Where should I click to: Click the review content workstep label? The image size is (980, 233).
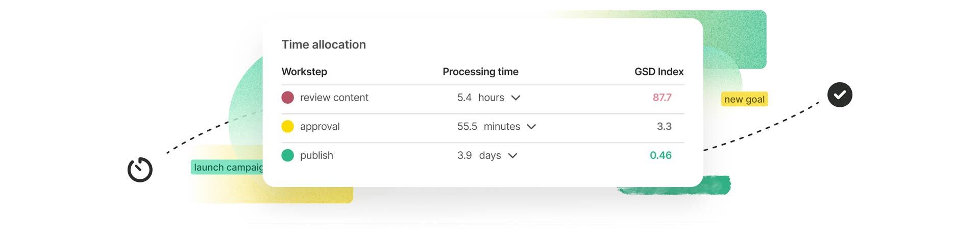click(334, 98)
